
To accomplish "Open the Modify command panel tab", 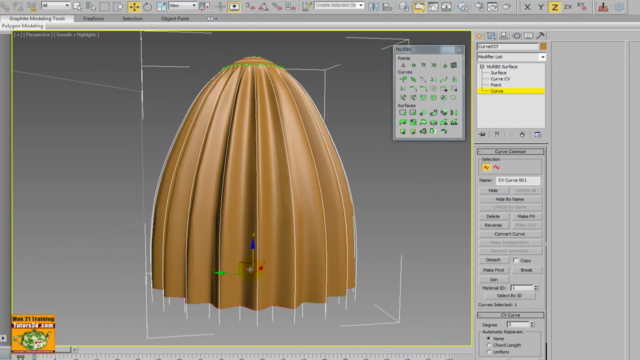I will point(491,36).
